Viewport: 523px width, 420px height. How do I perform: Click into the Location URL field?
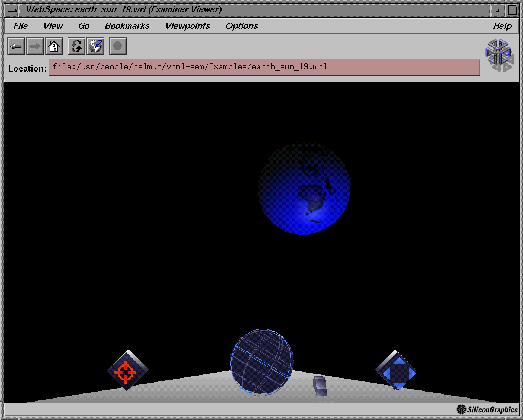pos(264,68)
